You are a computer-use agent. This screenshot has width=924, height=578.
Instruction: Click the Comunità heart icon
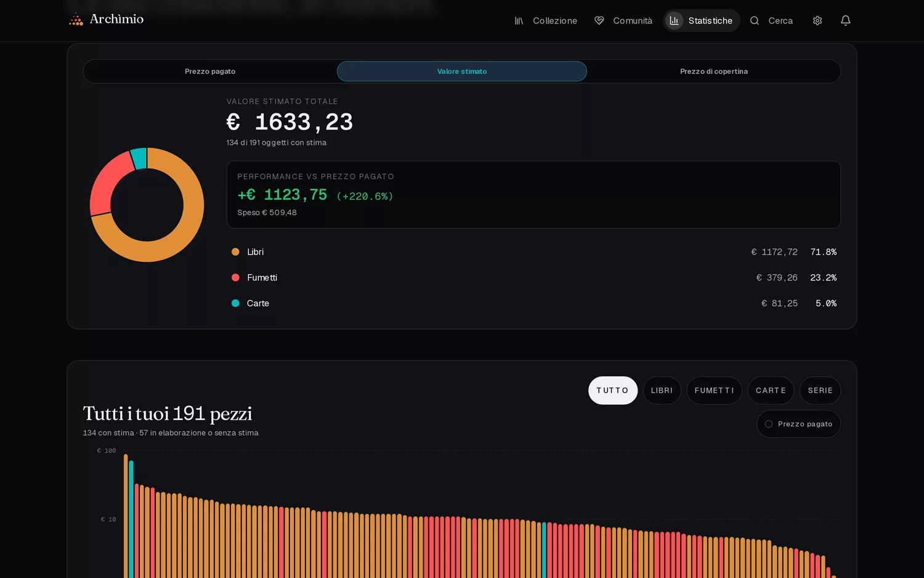599,21
